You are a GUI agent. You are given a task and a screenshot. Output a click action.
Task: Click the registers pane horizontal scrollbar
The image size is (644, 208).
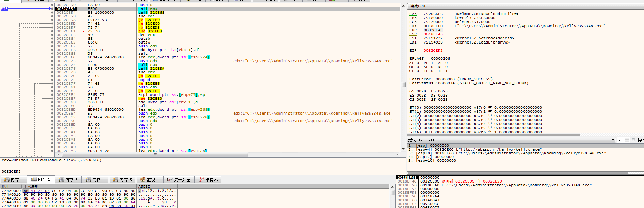[x=494, y=135]
